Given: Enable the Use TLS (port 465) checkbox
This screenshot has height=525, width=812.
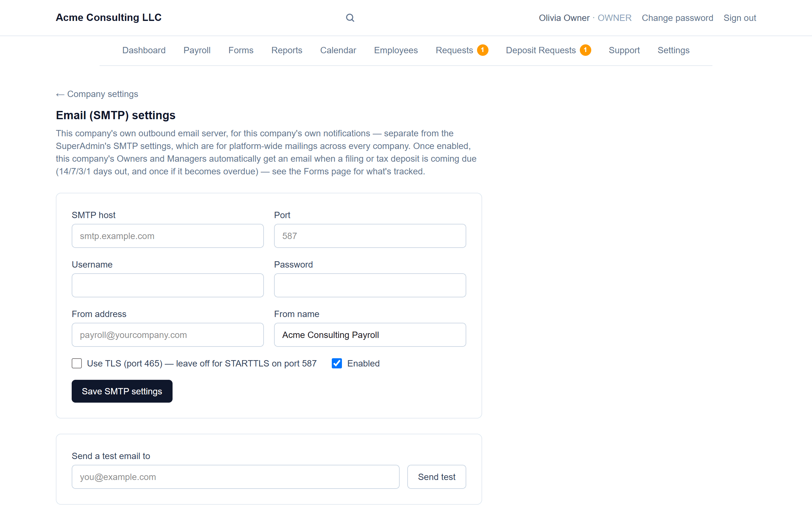Looking at the screenshot, I should tap(77, 363).
